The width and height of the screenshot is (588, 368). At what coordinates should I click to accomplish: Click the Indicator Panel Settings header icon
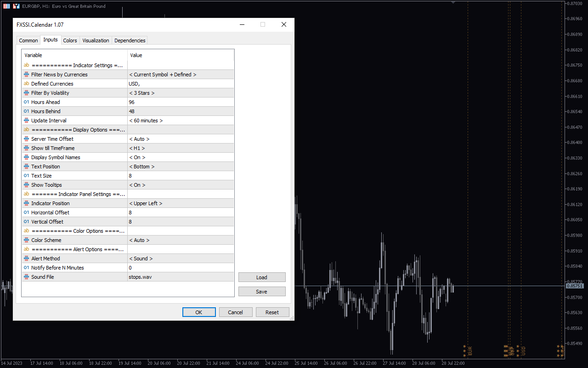click(x=26, y=194)
